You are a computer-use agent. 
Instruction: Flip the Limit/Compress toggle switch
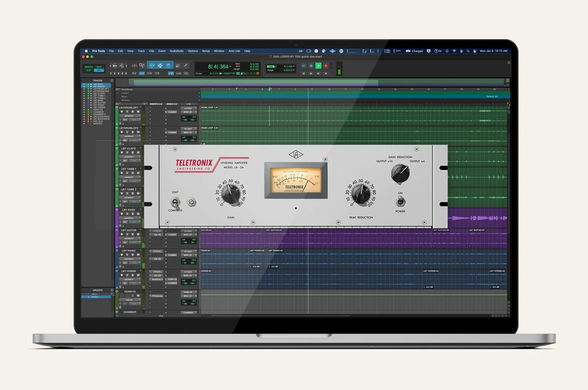[x=175, y=202]
